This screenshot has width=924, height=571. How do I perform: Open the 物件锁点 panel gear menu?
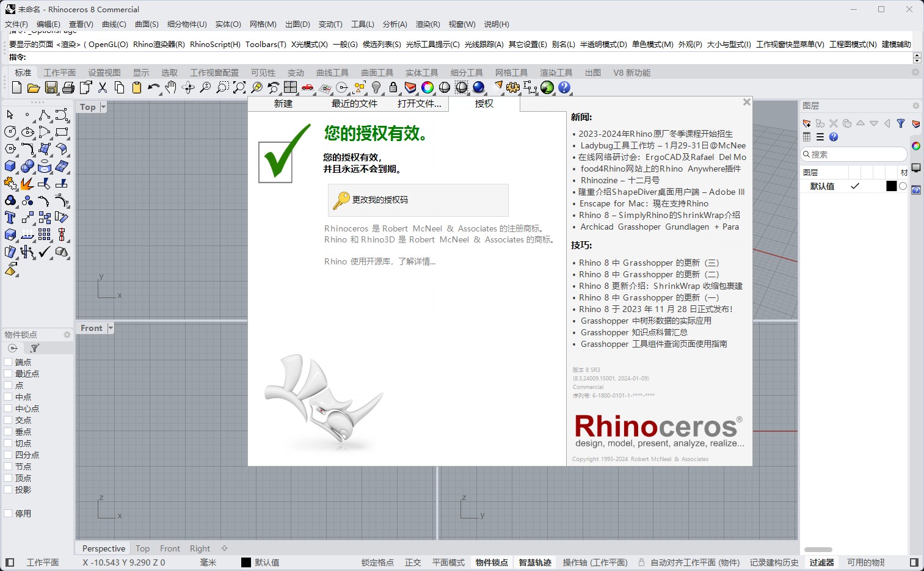(x=67, y=335)
